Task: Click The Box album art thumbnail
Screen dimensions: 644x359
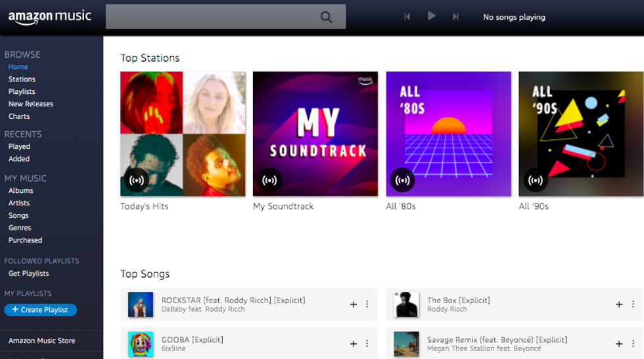Action: [406, 305]
